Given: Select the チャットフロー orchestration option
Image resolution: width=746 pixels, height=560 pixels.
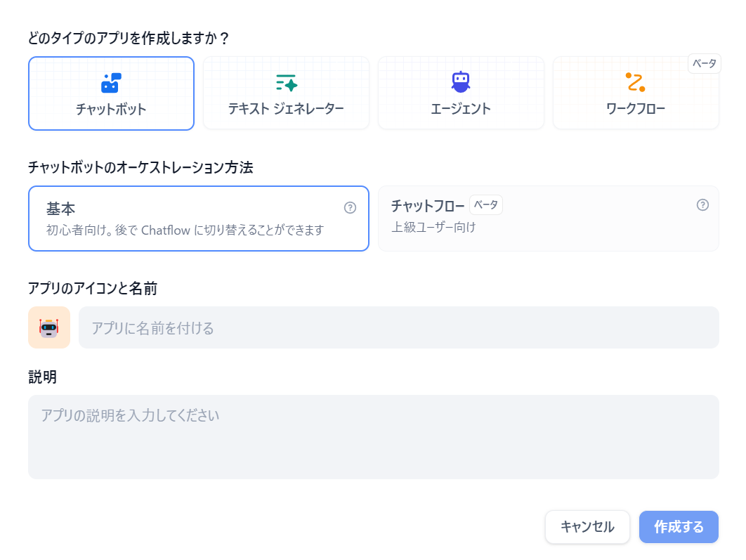Looking at the screenshot, I should tap(549, 218).
